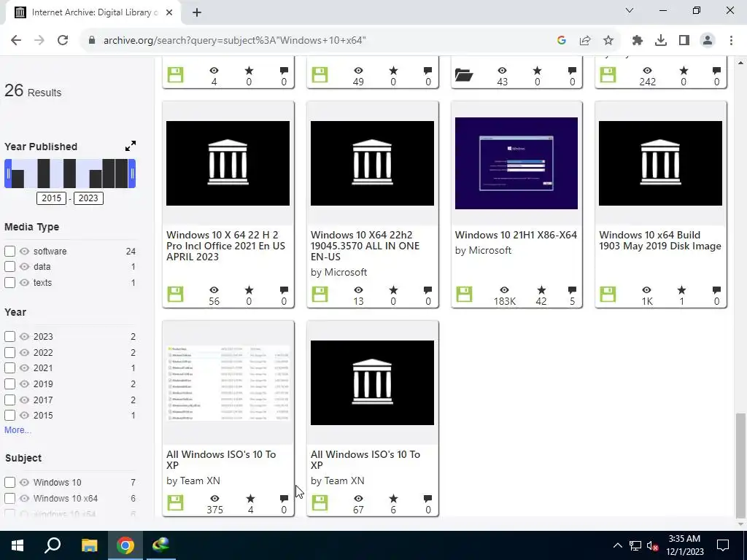The image size is (747, 560).
Task: Click thumbnail of Windows 10 x64 Build 1903
Action: click(660, 163)
